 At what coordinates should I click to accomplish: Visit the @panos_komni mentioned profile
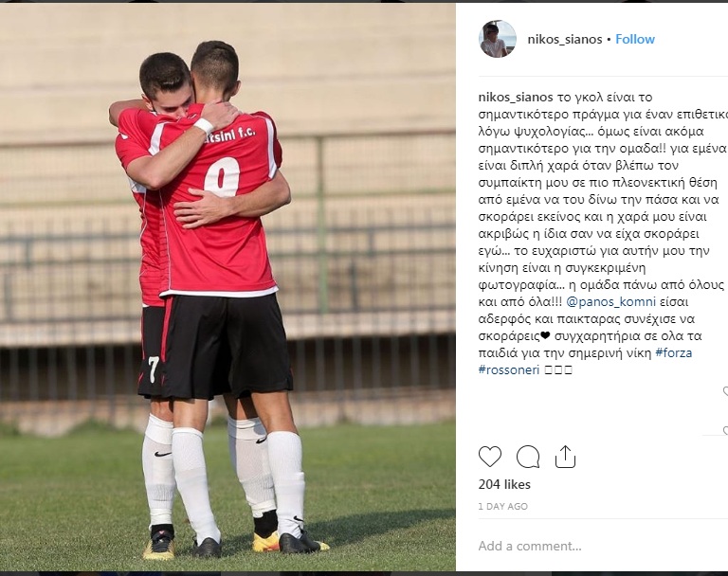point(611,302)
